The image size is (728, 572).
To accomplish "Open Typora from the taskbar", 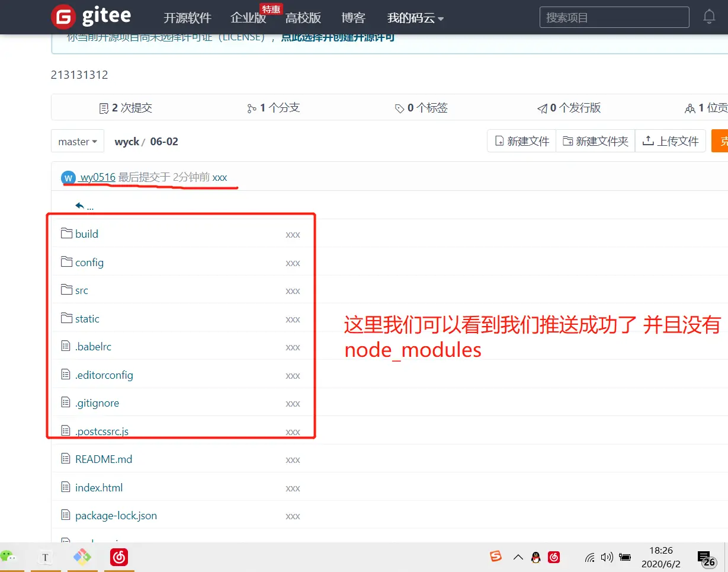I will (x=45, y=557).
